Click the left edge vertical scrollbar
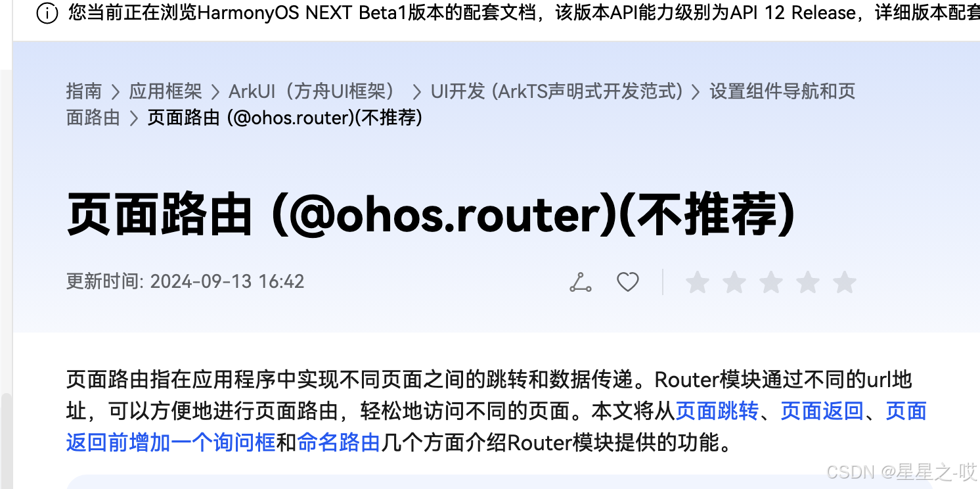The height and width of the screenshot is (489, 980). pyautogui.click(x=6, y=440)
